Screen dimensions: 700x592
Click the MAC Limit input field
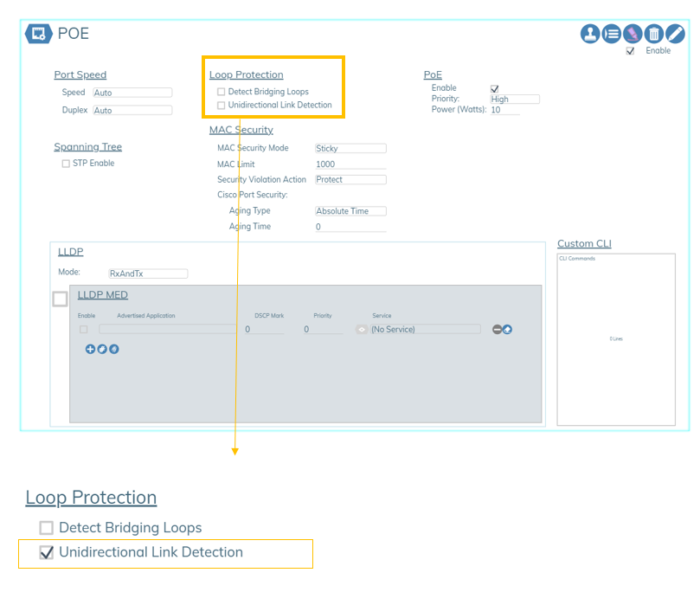coord(350,164)
